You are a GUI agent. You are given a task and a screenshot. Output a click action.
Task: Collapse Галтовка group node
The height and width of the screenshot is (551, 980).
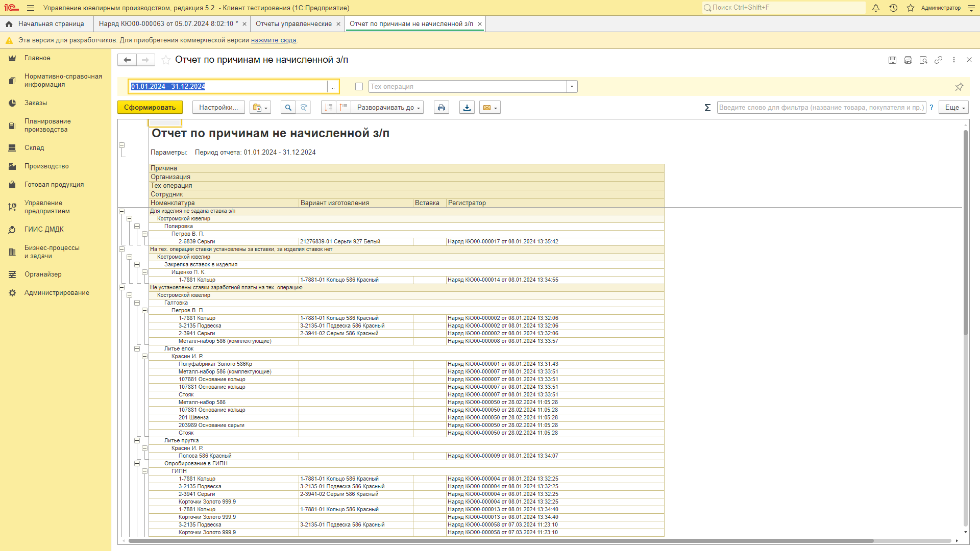(x=137, y=303)
